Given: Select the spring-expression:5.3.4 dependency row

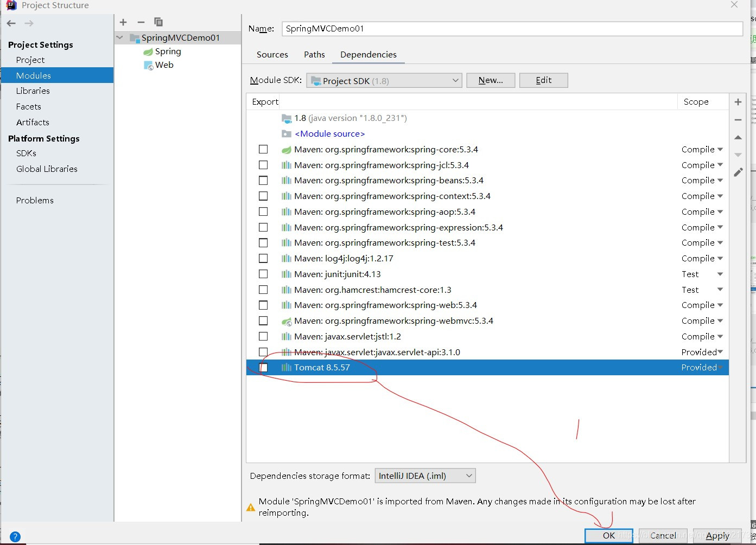Looking at the screenshot, I should tap(487, 227).
